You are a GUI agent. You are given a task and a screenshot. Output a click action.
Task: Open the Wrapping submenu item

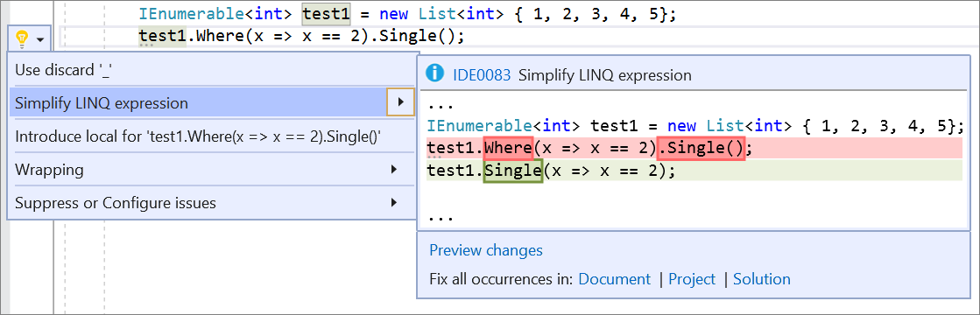(x=212, y=170)
